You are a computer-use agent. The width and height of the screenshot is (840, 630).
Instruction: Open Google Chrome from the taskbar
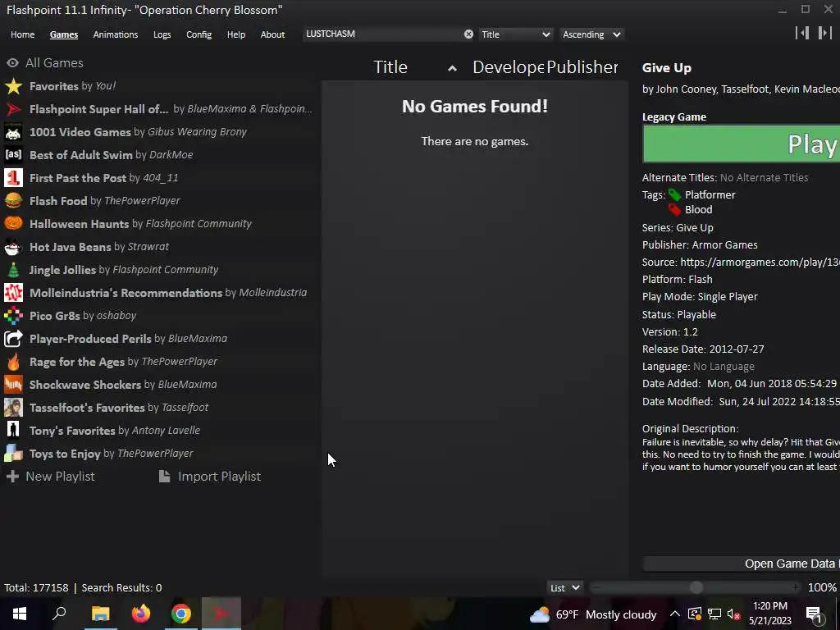point(181,614)
